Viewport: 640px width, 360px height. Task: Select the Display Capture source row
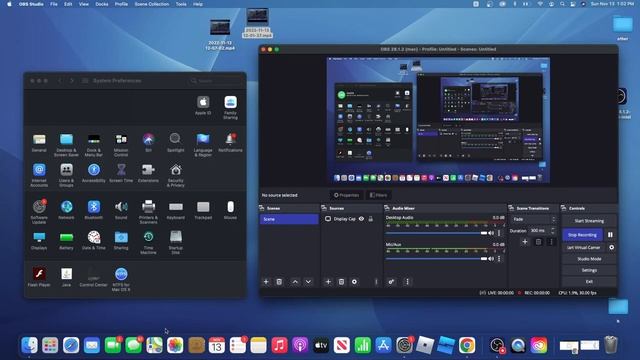[352, 219]
